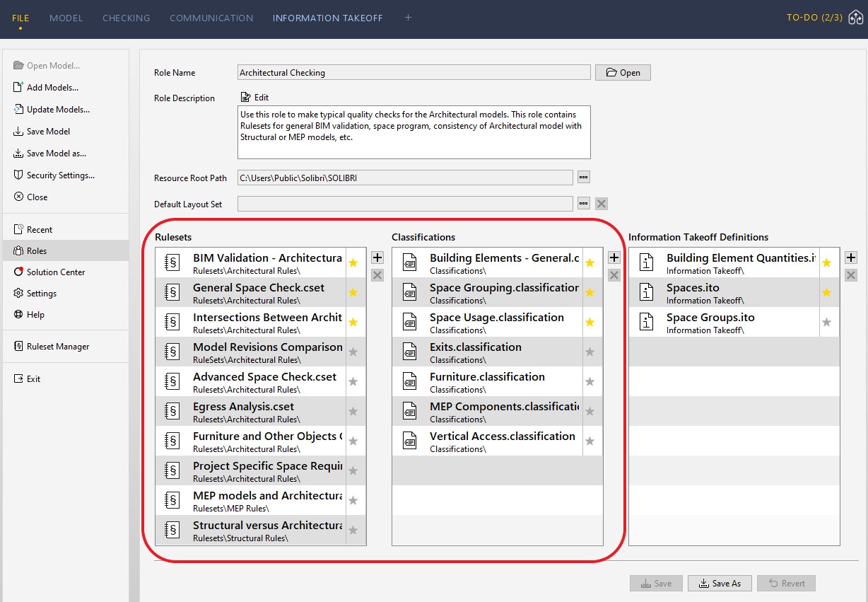Viewport: 868px width, 602px height.
Task: Toggle favorite star for Exits.classification
Action: coord(590,352)
